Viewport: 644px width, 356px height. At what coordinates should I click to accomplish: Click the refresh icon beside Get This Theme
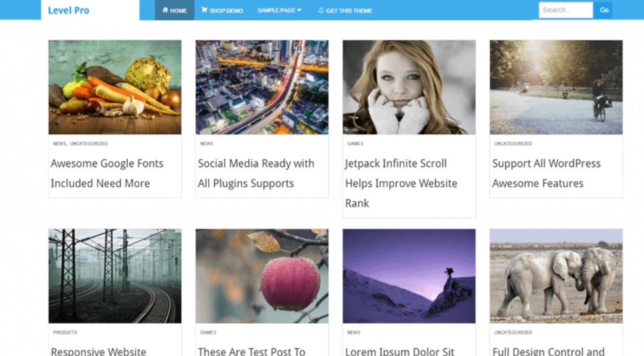coord(321,11)
